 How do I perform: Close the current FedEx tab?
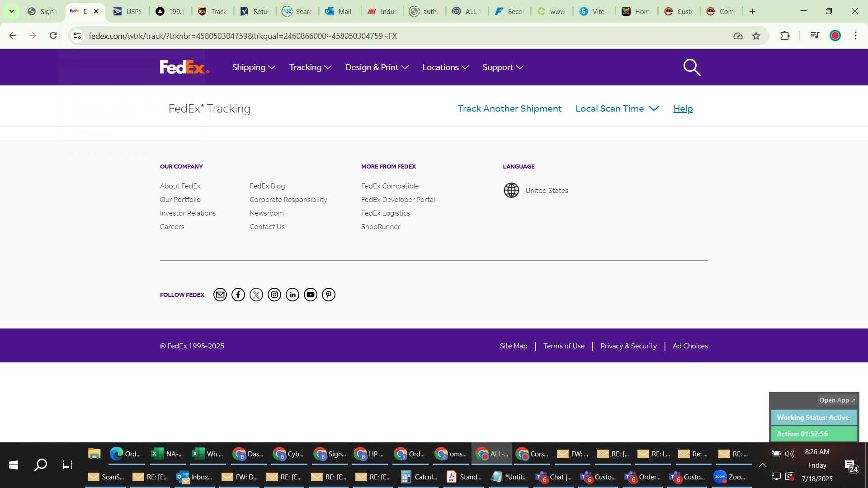tap(96, 11)
